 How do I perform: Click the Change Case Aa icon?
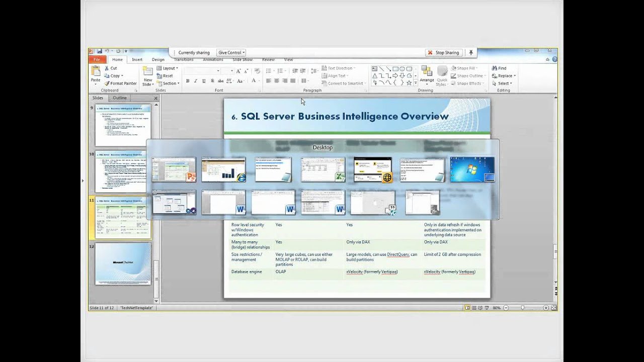(x=239, y=81)
